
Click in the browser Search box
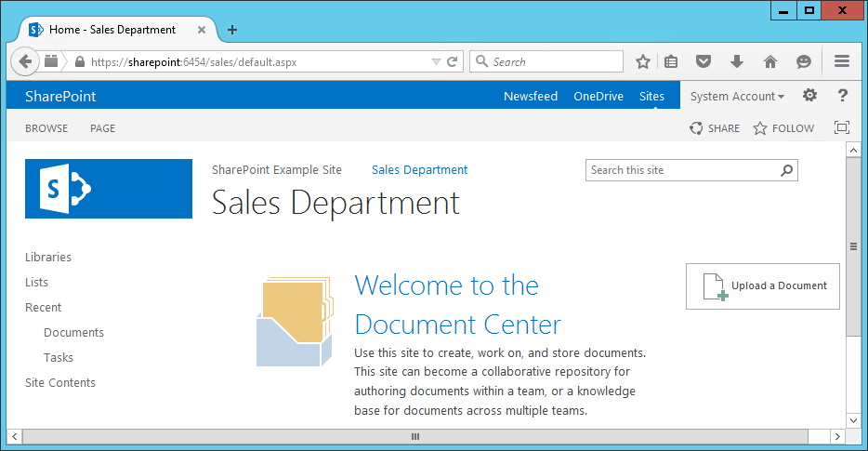(x=546, y=61)
